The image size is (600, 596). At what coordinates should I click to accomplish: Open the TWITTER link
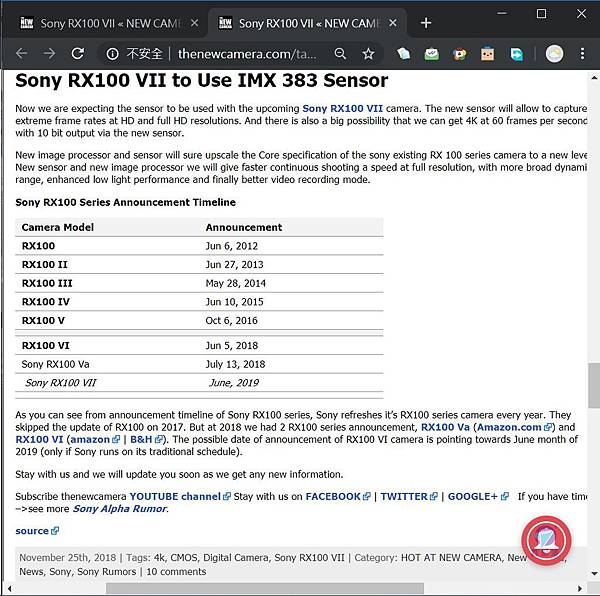(409, 496)
